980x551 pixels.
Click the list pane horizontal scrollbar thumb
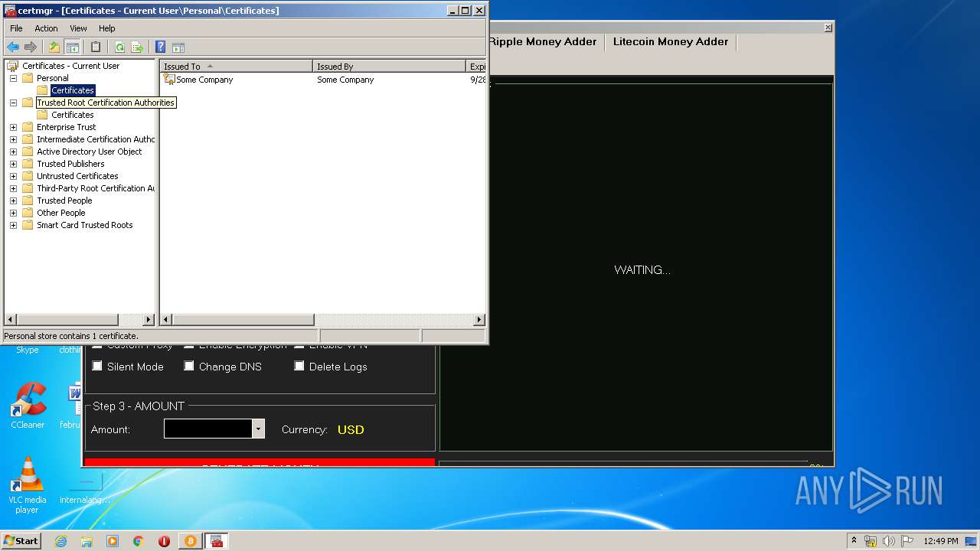[243, 319]
